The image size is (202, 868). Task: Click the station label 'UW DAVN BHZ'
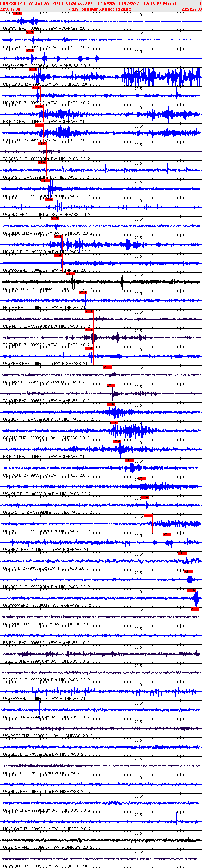click(x=16, y=382)
